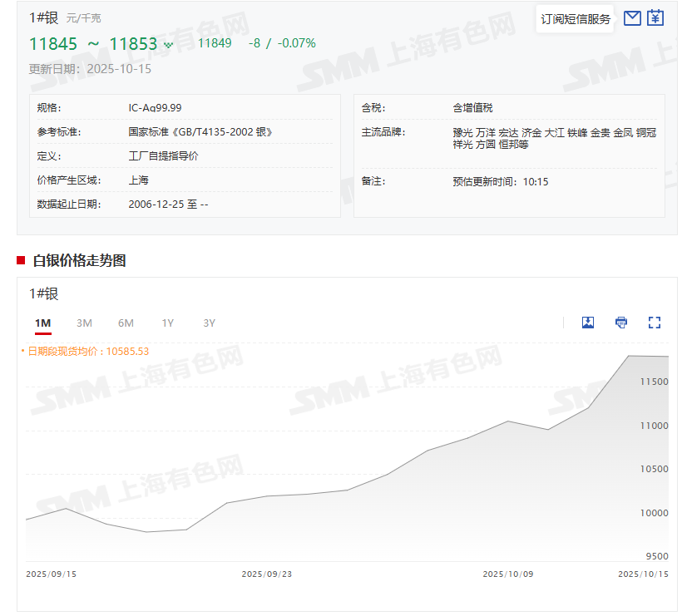Click the green down-arrow next to 11853
This screenshot has height=616, width=682.
coord(169,46)
